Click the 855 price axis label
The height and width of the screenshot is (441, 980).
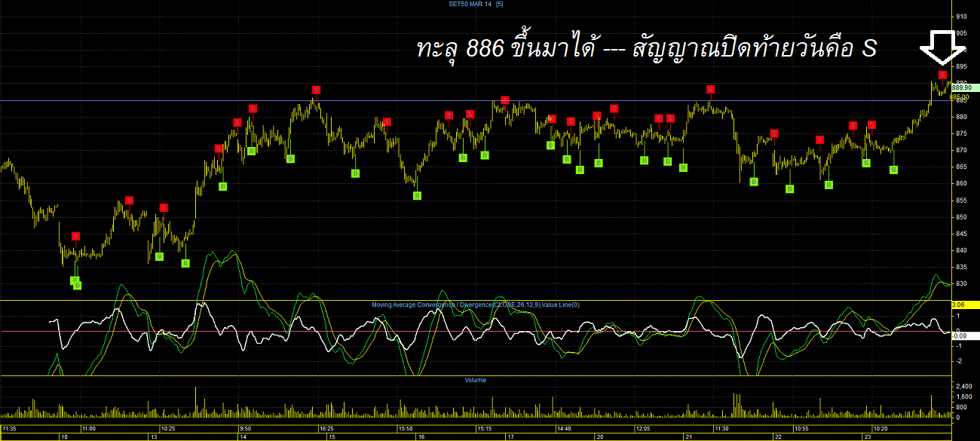(961, 200)
